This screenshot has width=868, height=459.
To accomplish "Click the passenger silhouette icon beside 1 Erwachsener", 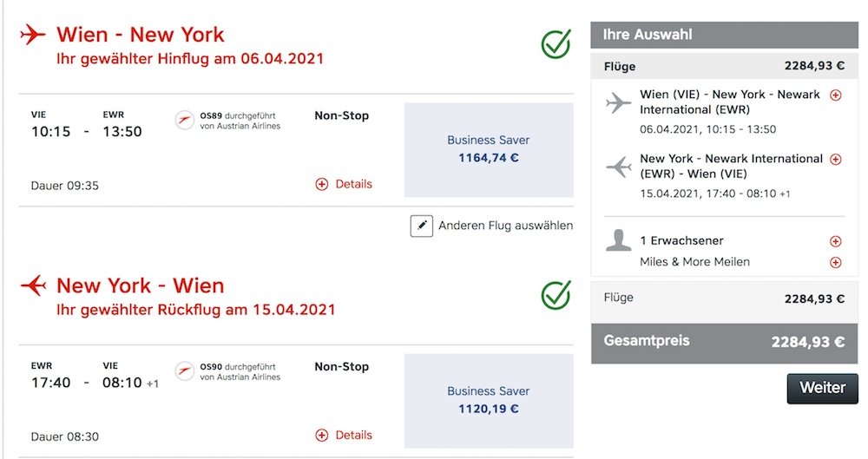I will coord(618,240).
